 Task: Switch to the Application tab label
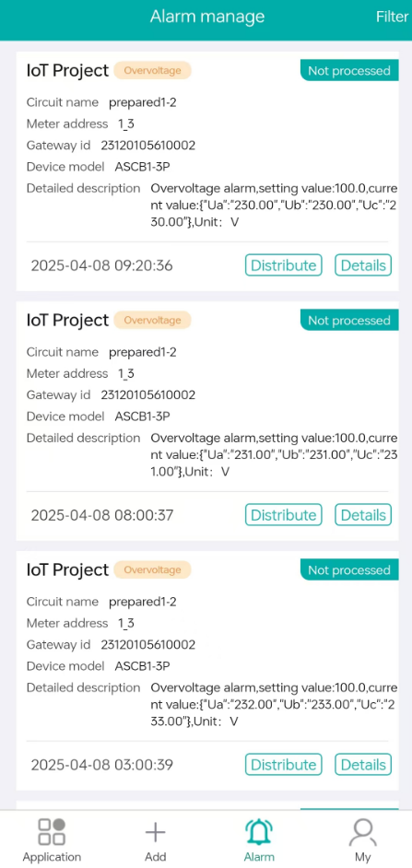52,856
